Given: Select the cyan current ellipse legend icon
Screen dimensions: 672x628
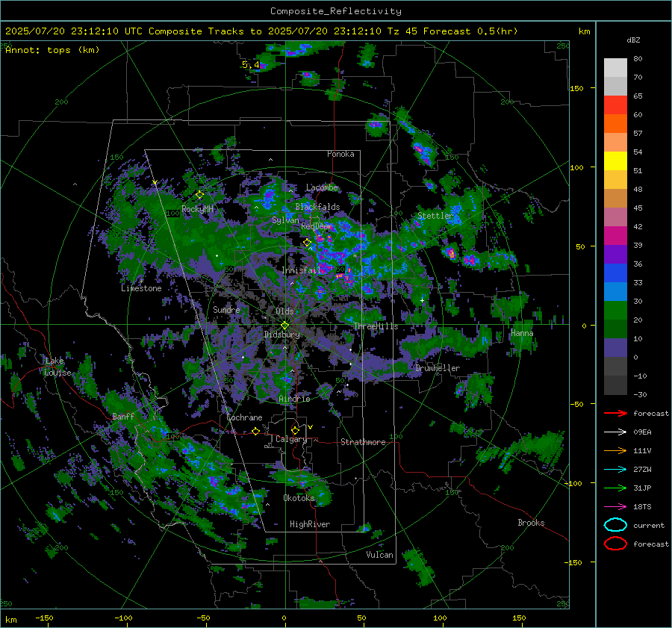Looking at the screenshot, I should tap(615, 525).
